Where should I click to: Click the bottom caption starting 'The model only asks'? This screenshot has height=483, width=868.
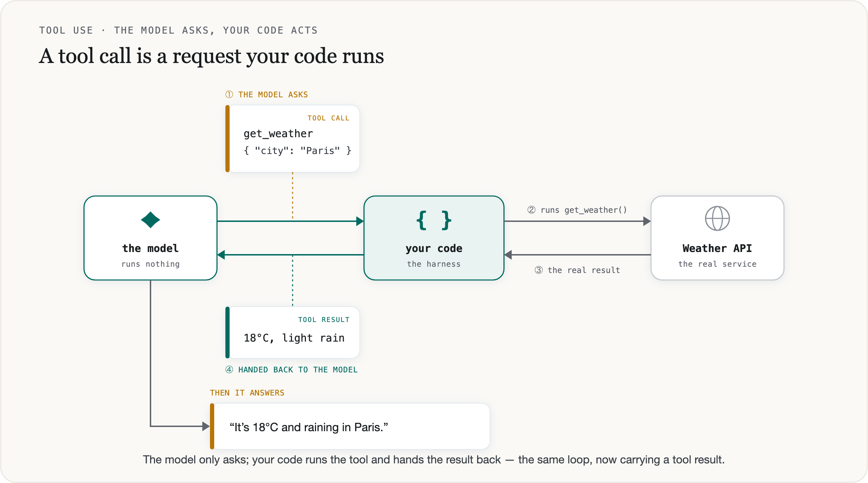coord(434,460)
